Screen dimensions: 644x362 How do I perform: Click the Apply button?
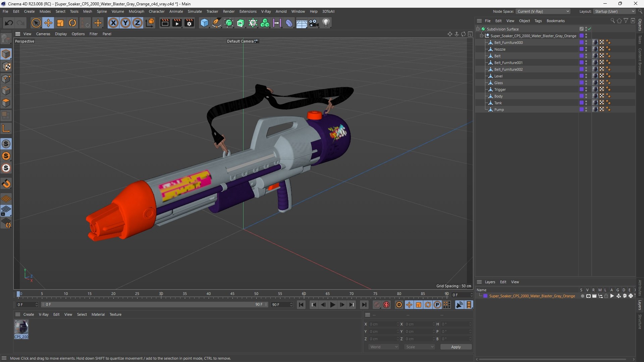pos(456,347)
